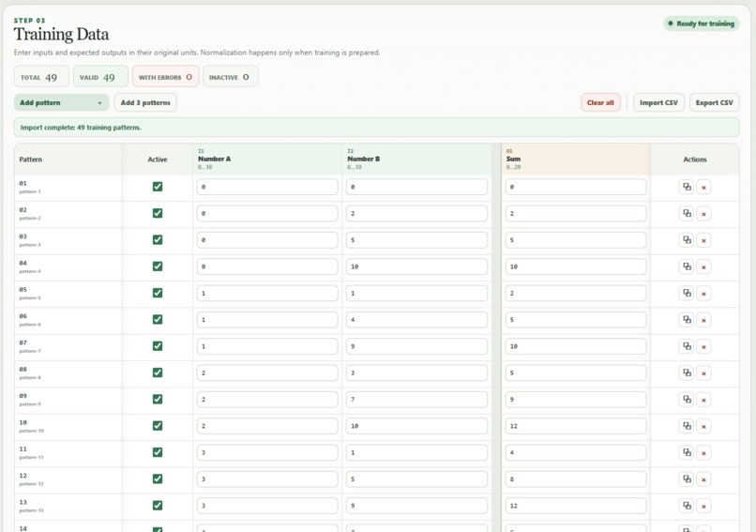Toggle pattern 12 Active checkbox
The image size is (756, 532).
158,479
